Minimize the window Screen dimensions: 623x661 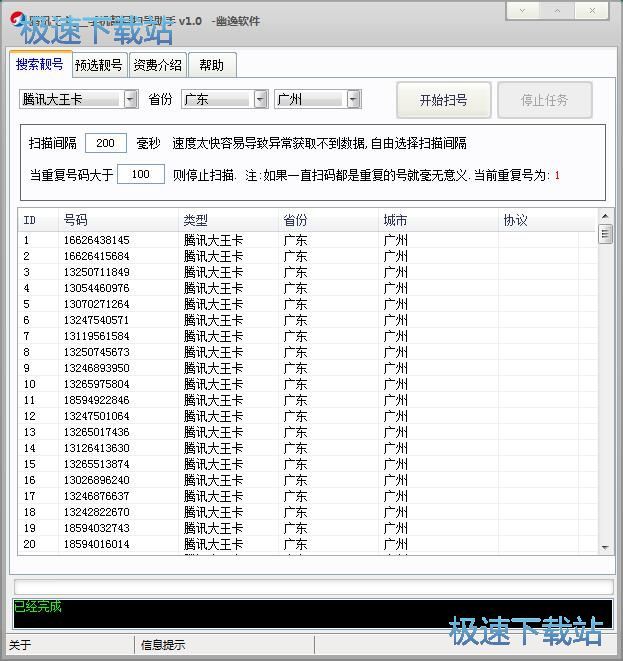tap(522, 11)
